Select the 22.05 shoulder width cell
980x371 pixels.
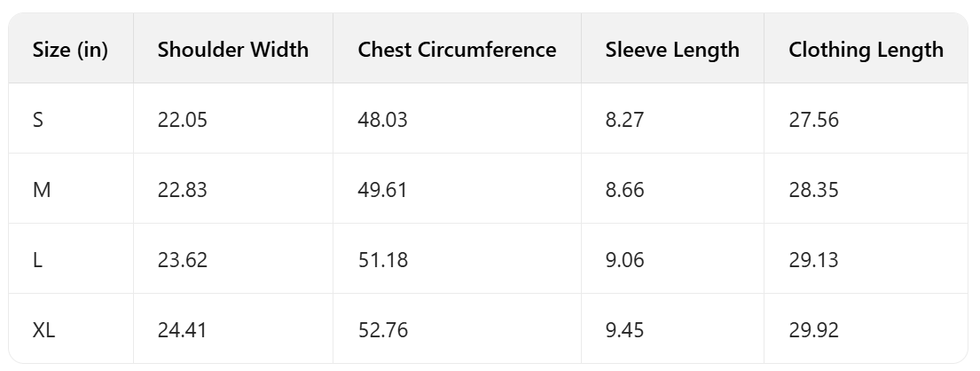click(182, 120)
